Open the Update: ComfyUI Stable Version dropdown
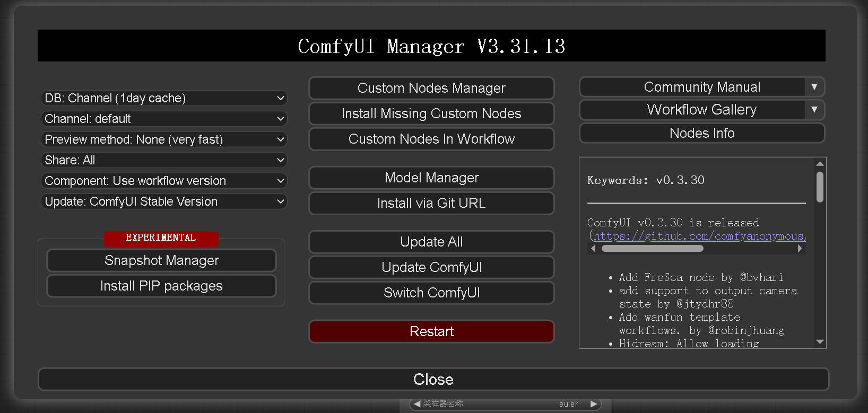 point(164,201)
